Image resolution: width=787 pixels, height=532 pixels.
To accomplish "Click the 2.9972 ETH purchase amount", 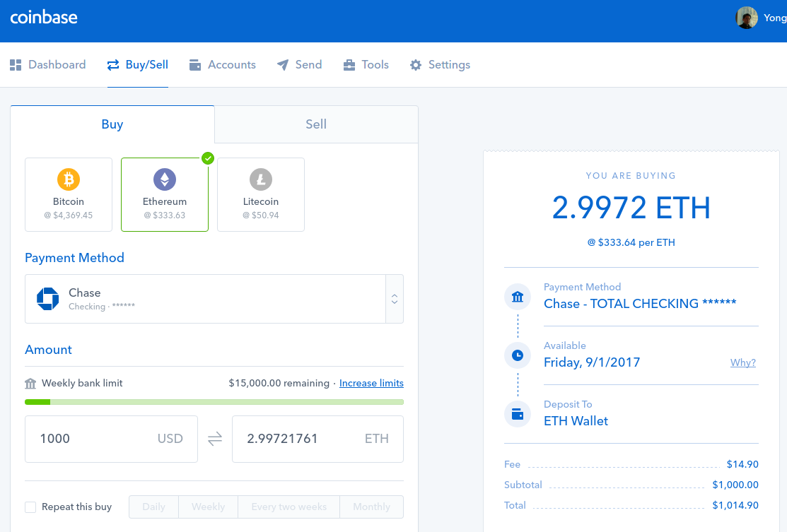I will 631,208.
